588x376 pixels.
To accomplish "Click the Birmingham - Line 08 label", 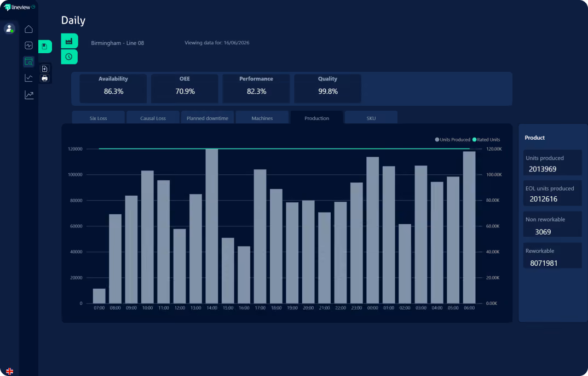I will [x=117, y=43].
